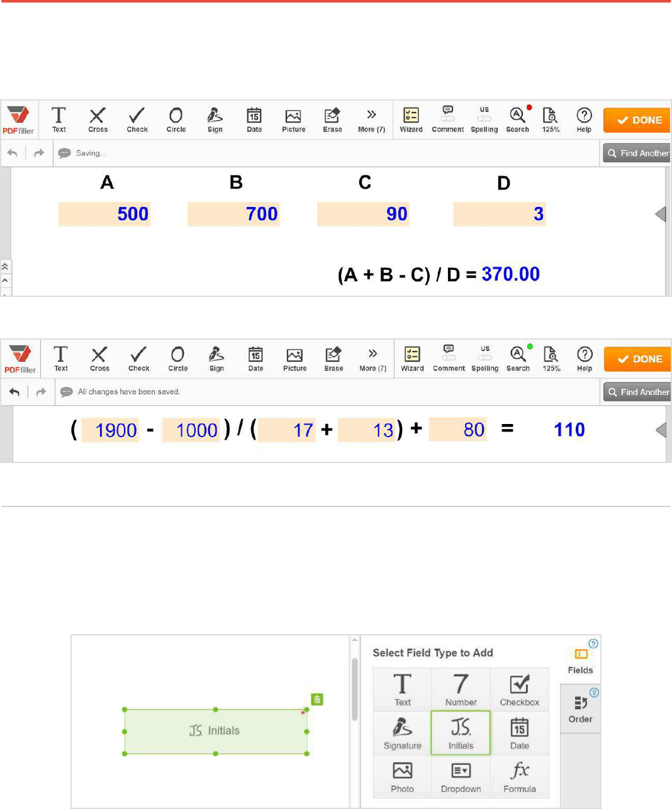The width and height of the screenshot is (672, 809).
Task: Open the help icon on the Order tab
Action: pos(594,693)
